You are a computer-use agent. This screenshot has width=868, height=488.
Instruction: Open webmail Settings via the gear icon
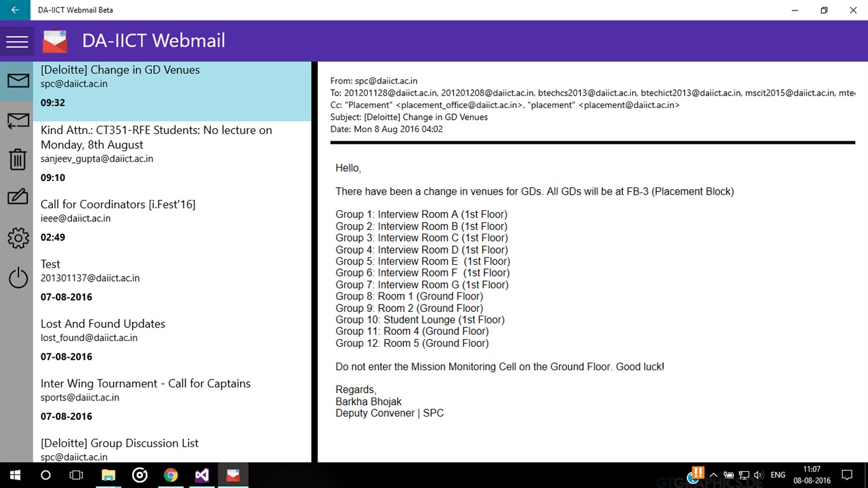point(17,237)
